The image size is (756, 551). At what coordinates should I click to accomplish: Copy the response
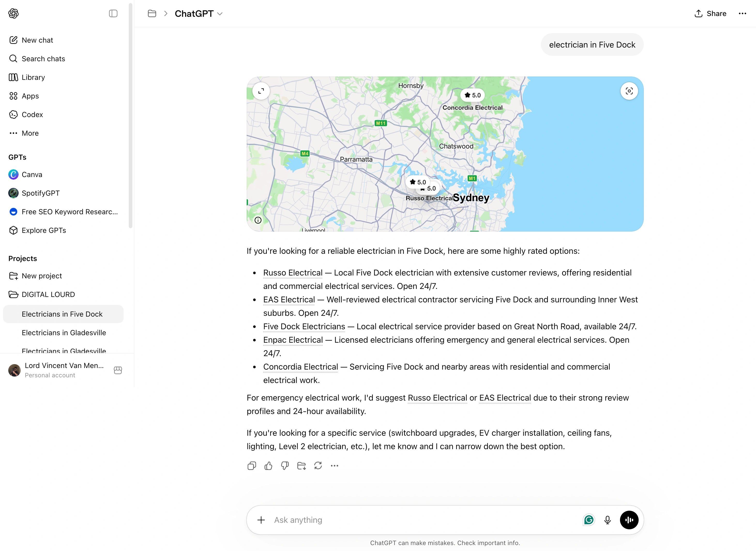coord(252,466)
